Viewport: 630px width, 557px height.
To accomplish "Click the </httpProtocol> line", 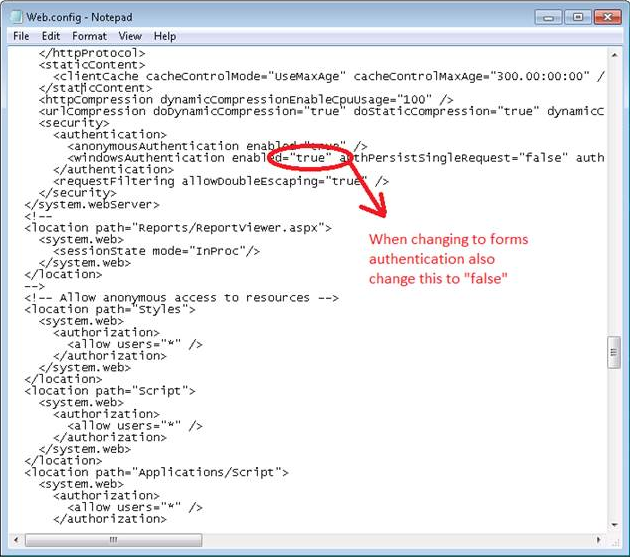I will (x=92, y=53).
